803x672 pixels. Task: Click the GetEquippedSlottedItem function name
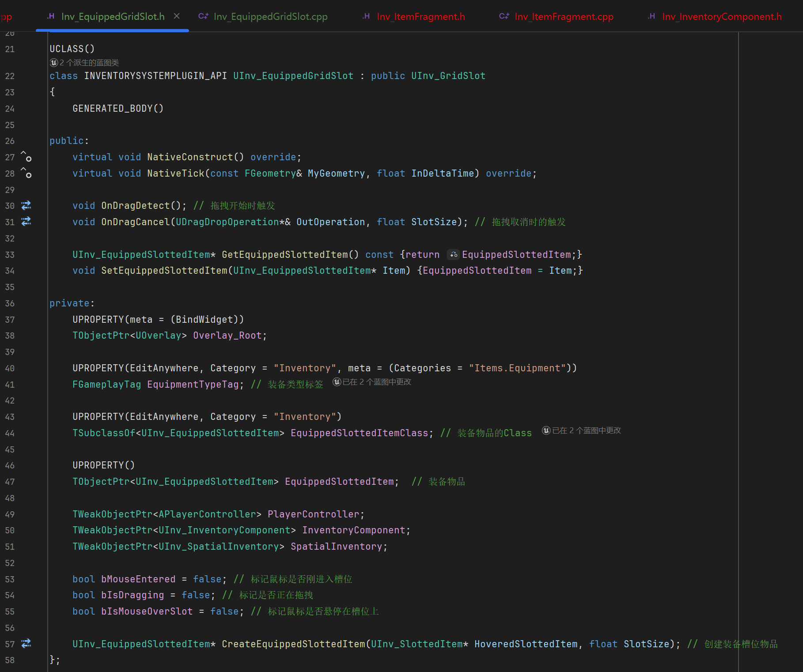(285, 255)
